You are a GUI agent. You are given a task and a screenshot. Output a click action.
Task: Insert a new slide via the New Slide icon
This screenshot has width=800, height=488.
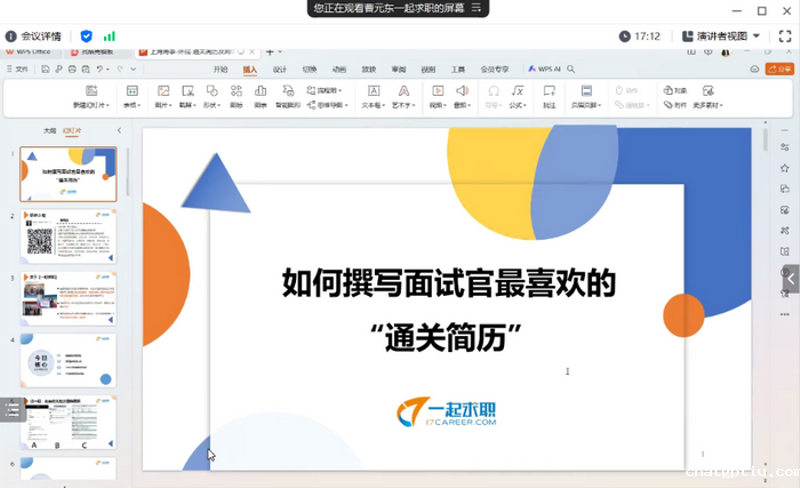click(x=91, y=91)
